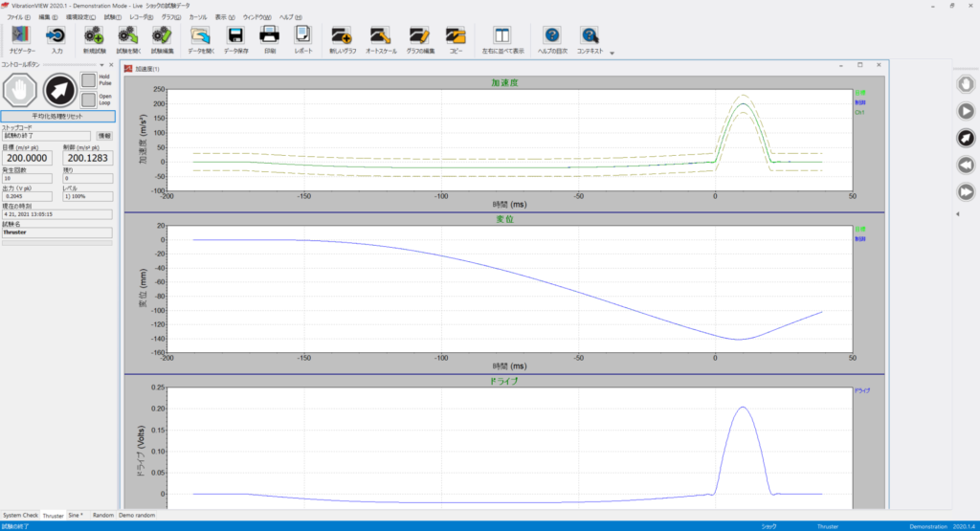
Task: Toggle the Hold Pulse button
Action: [89, 80]
